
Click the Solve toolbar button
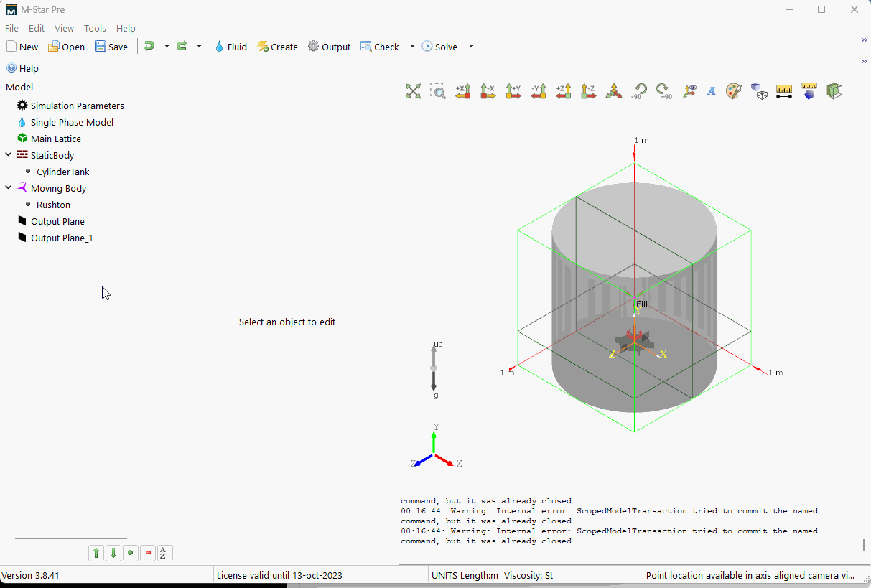point(439,47)
